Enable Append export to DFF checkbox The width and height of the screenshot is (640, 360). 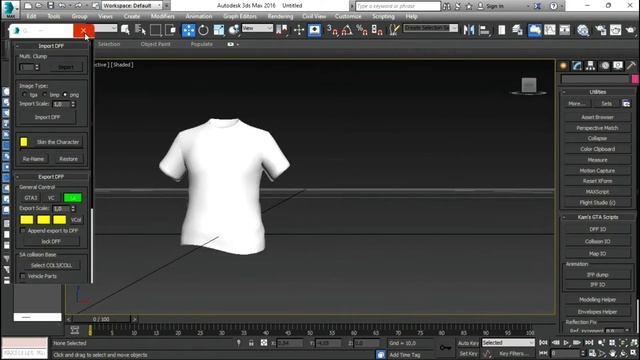pos(23,231)
